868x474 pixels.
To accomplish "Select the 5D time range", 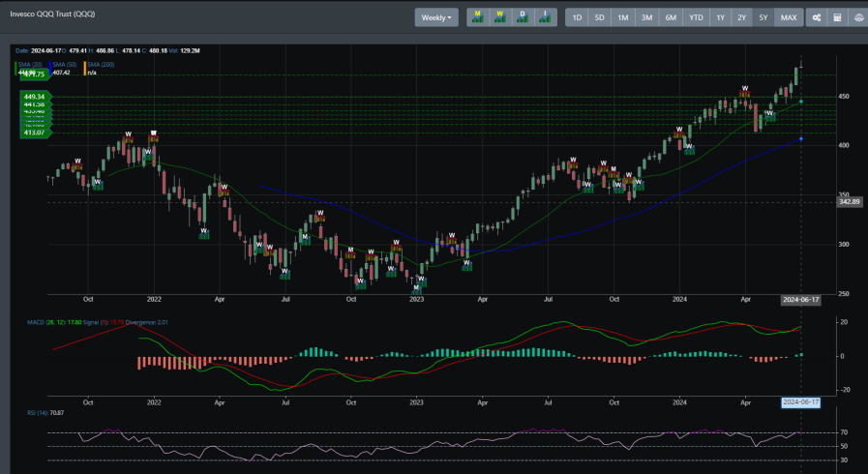I will point(600,17).
